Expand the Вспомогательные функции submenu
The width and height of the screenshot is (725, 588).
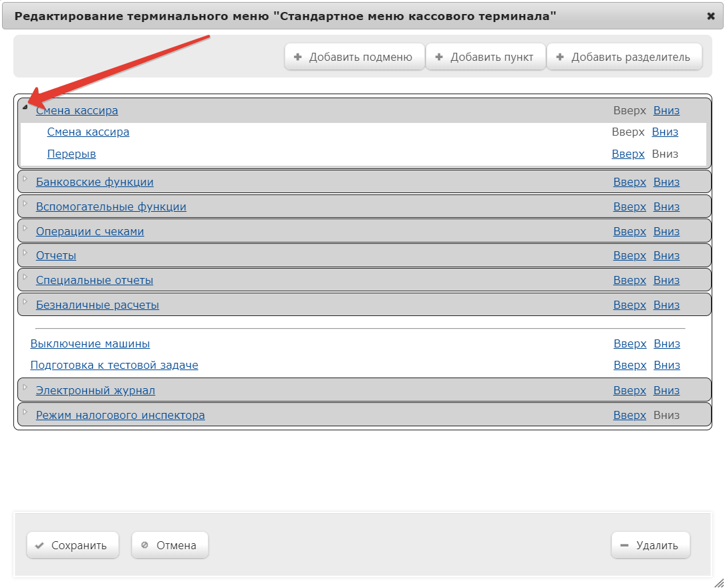[25, 203]
